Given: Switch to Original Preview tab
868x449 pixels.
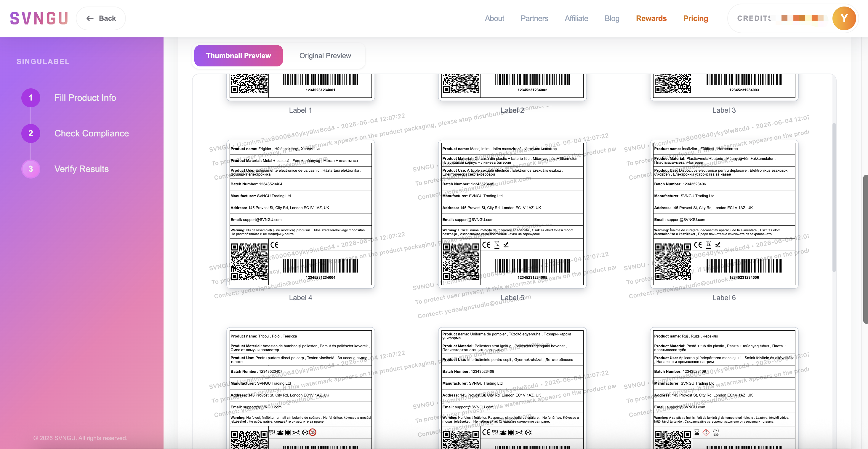Looking at the screenshot, I should [325, 56].
